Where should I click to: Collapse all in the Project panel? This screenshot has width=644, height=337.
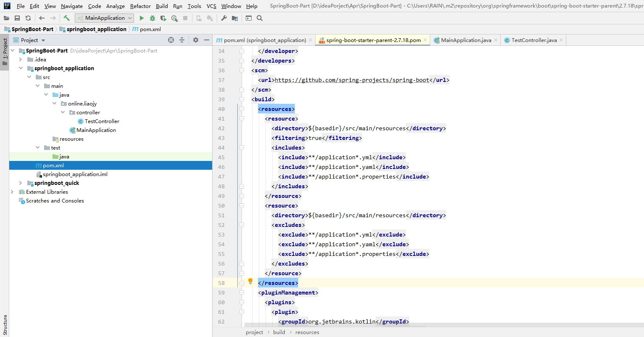pyautogui.click(x=182, y=40)
